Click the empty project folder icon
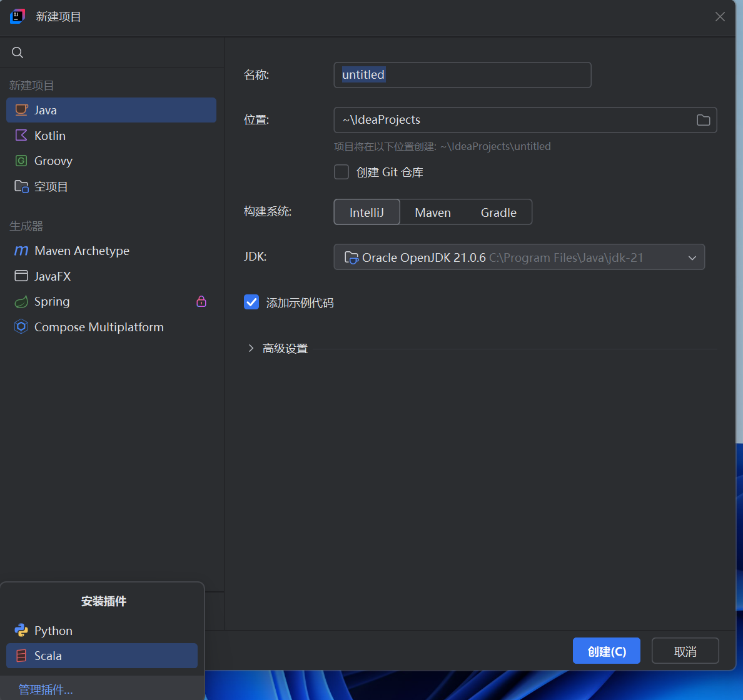 click(x=21, y=187)
